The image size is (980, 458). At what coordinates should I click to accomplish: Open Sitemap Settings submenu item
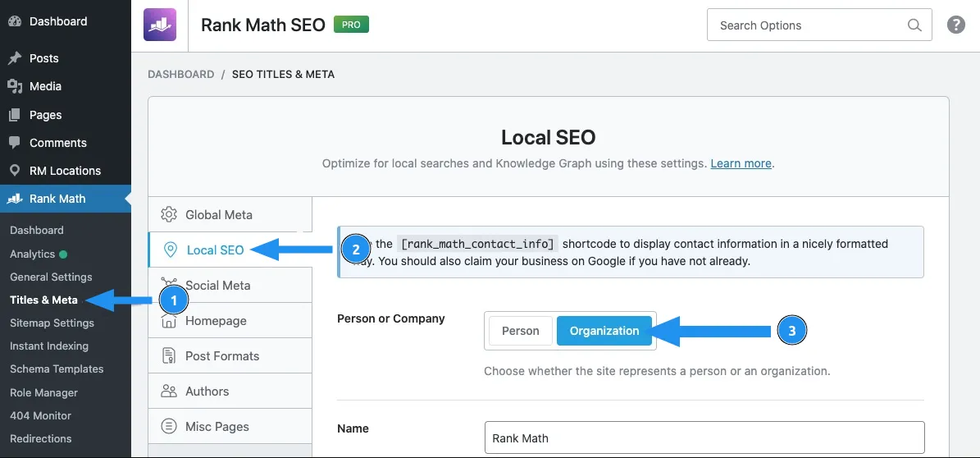point(52,323)
